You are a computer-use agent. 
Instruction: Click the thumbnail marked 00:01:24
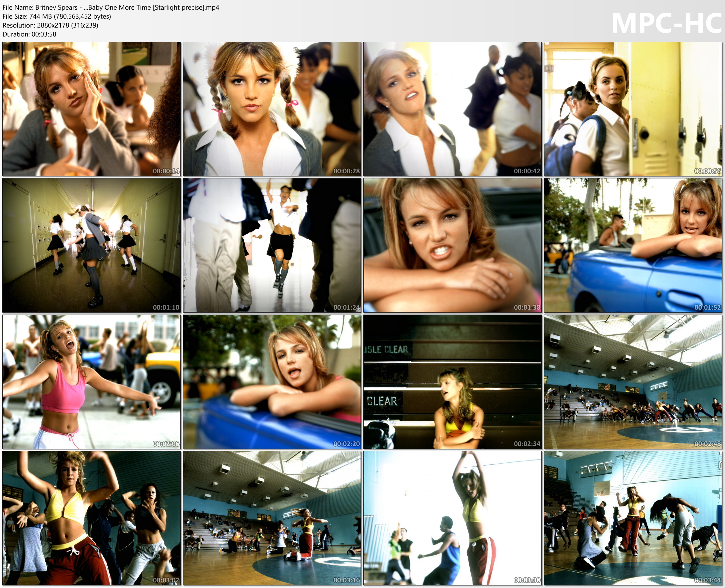(272, 245)
